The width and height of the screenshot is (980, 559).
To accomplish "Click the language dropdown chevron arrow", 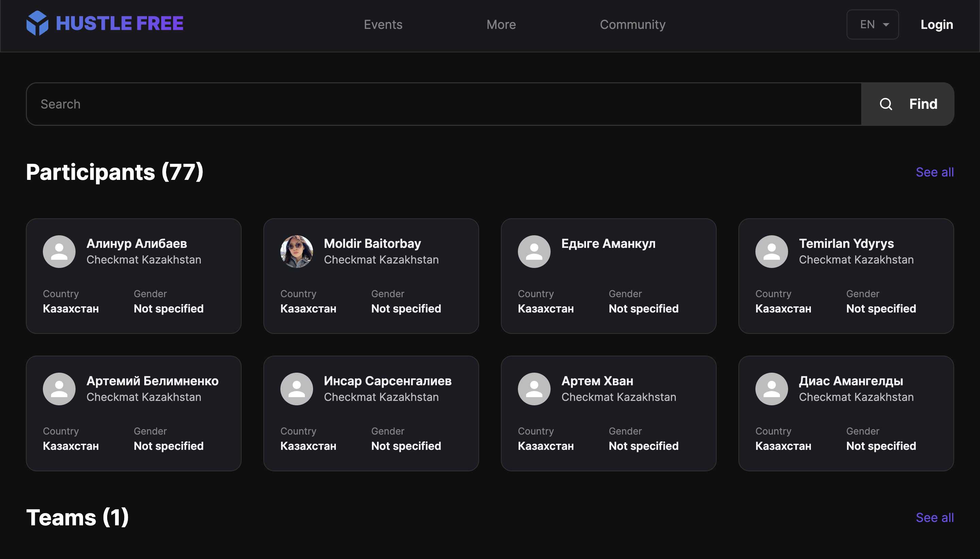I will click(886, 24).
